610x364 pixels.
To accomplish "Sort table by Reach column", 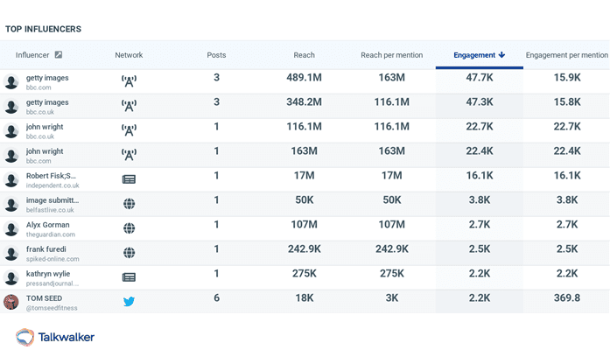I will tap(305, 55).
